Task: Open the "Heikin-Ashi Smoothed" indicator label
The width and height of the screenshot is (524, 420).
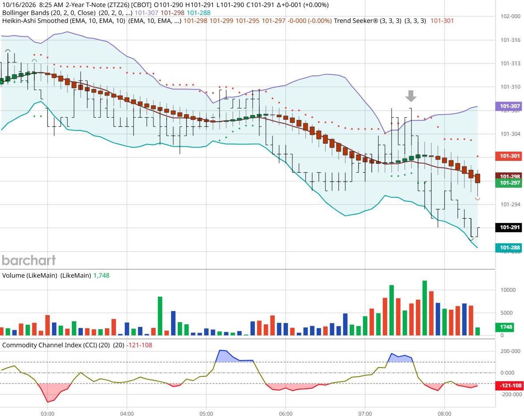Action: pyautogui.click(x=35, y=21)
